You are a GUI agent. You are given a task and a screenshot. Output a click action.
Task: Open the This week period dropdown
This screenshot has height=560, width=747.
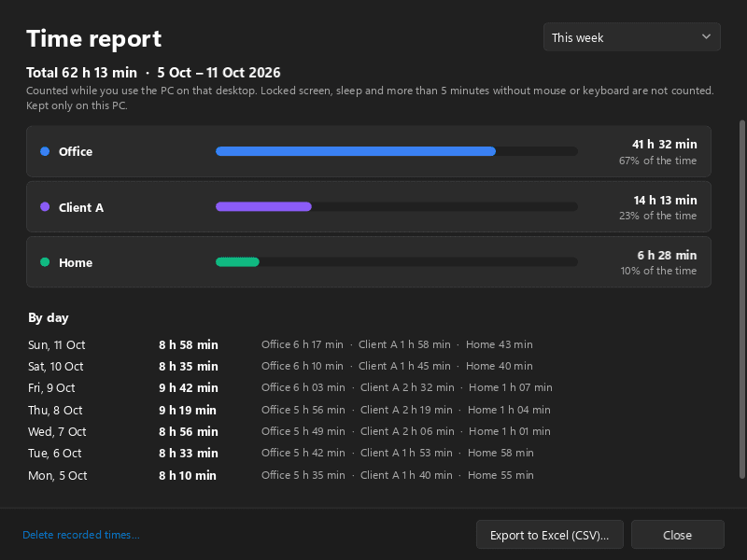point(632,37)
